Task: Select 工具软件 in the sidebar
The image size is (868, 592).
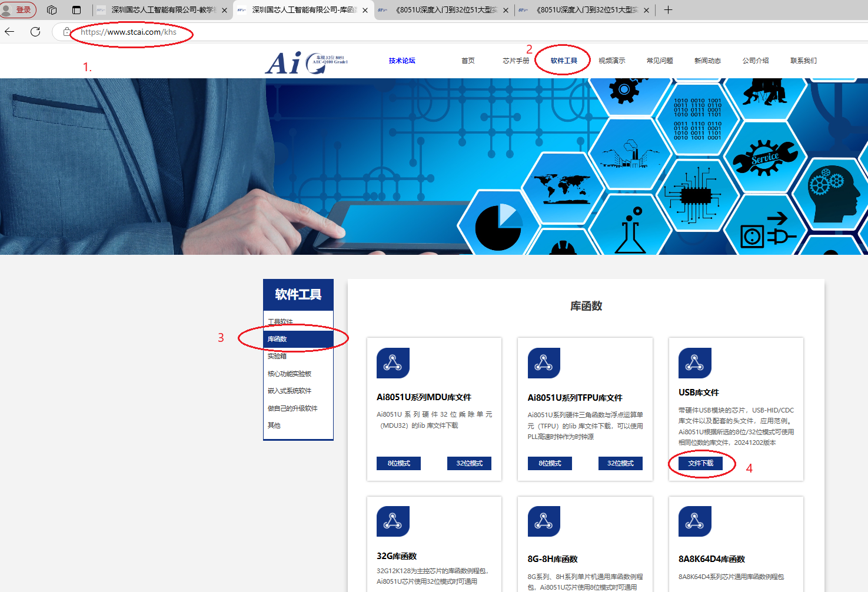Action: (298, 322)
